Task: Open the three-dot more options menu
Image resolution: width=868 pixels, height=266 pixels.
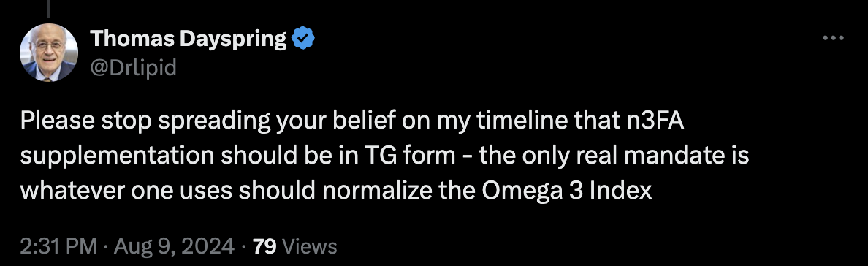Action: (x=833, y=38)
